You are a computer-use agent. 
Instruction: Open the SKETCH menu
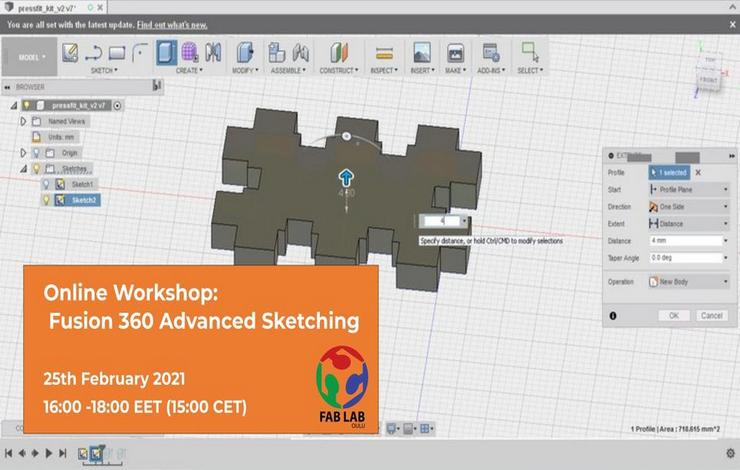pos(104,70)
